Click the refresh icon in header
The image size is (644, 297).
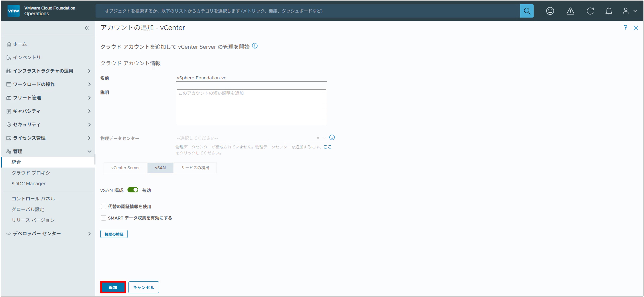(x=590, y=11)
